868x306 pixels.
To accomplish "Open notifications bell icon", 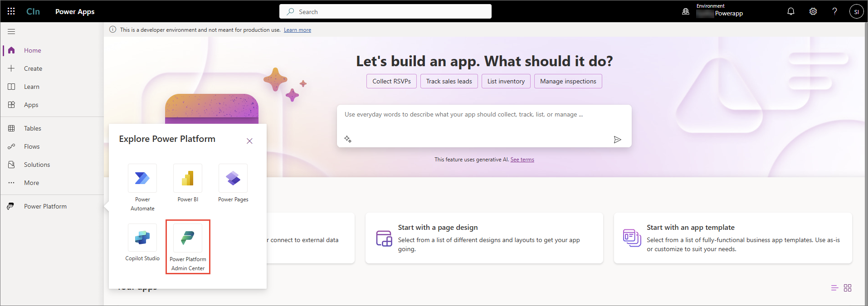I will pyautogui.click(x=791, y=11).
